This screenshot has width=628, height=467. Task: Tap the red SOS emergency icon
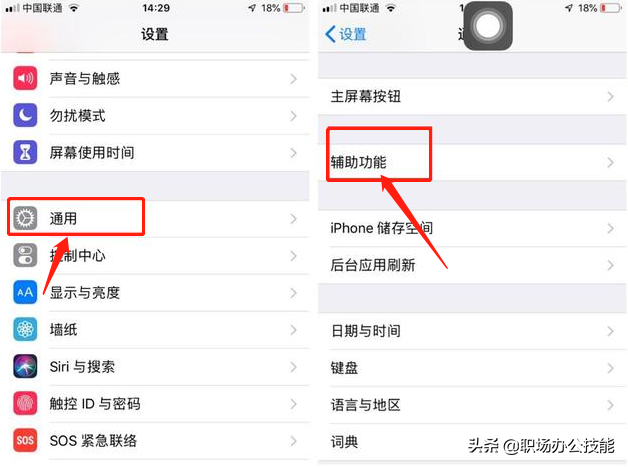(x=25, y=440)
